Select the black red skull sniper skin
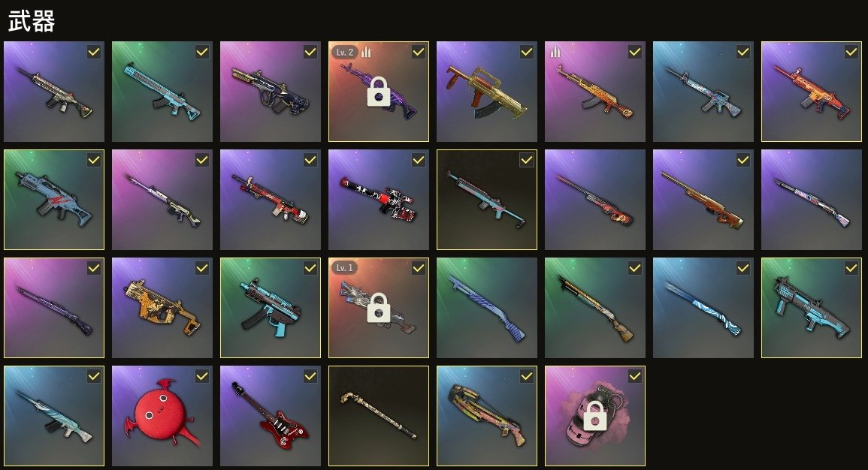The height and width of the screenshot is (470, 868). (379, 200)
